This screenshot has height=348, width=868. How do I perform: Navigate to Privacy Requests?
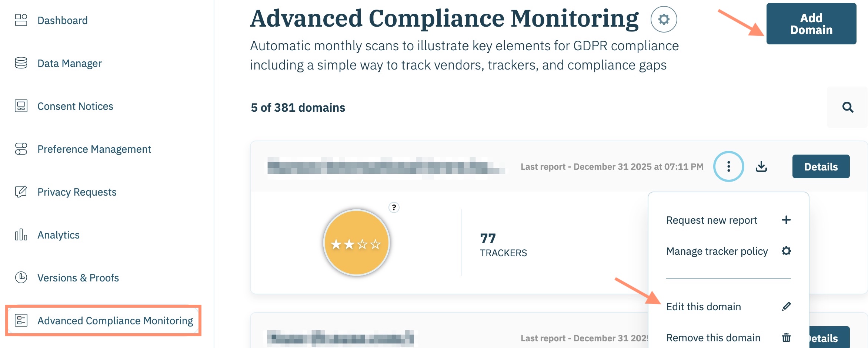77,192
